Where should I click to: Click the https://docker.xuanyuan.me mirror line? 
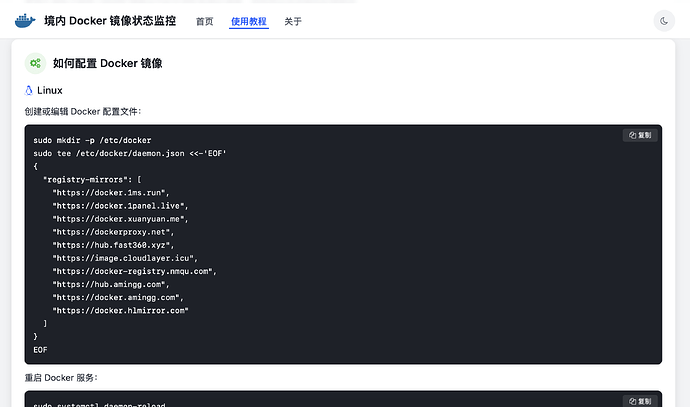click(120, 219)
